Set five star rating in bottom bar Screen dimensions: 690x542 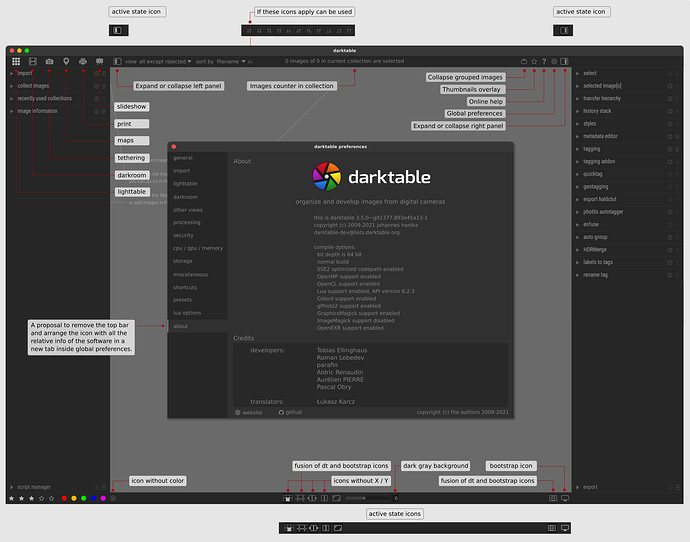pos(51,498)
